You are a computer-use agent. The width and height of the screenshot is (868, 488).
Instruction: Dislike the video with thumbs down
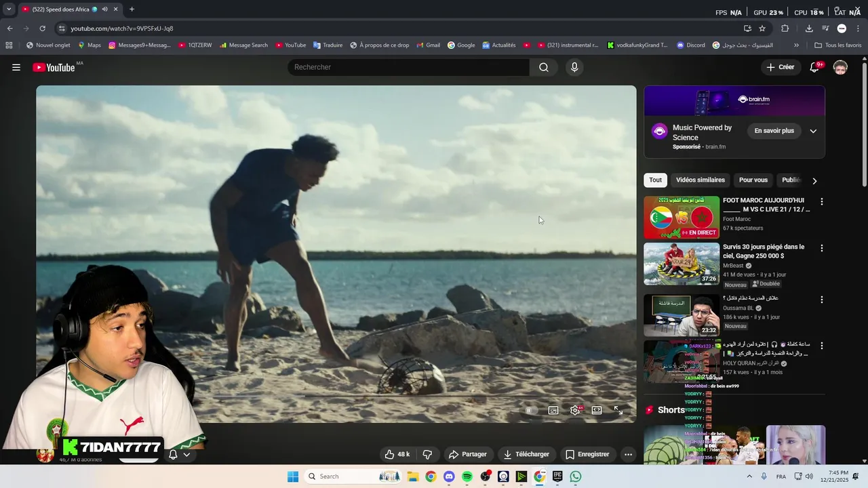point(427,454)
